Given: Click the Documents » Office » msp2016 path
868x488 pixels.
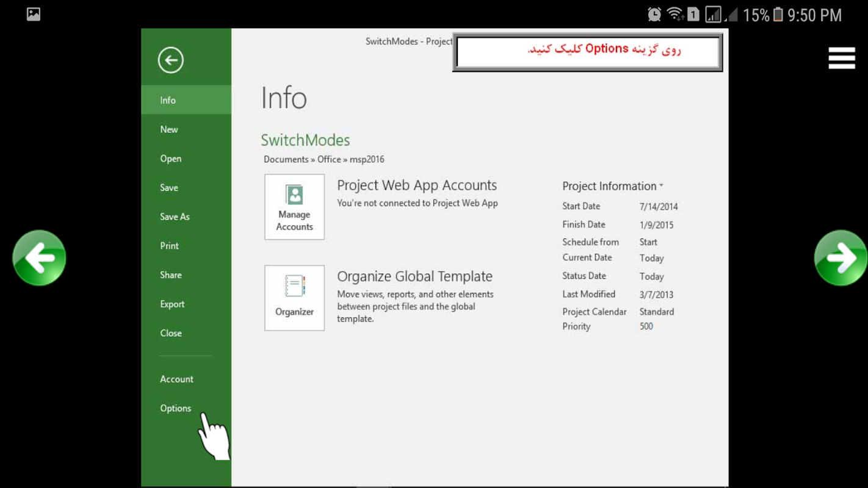Looking at the screenshot, I should point(324,159).
